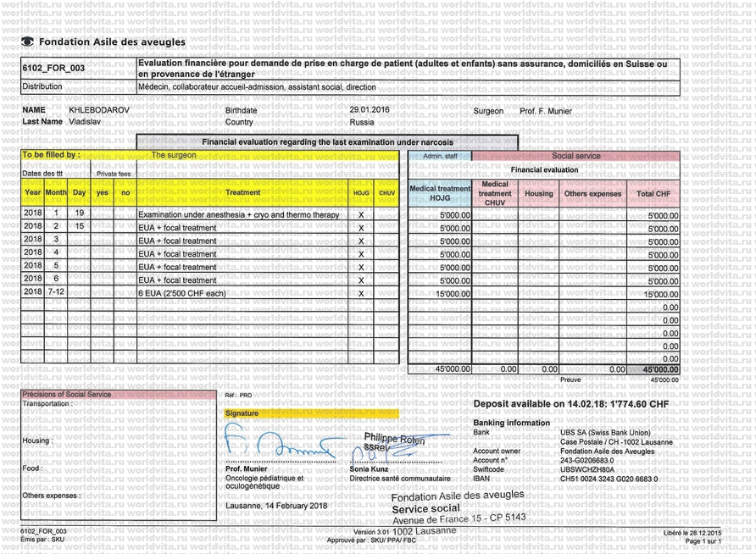This screenshot has height=554, width=756.
Task: Select "Oncologie pédiatrique et oculogénétique"
Action: pos(264,482)
